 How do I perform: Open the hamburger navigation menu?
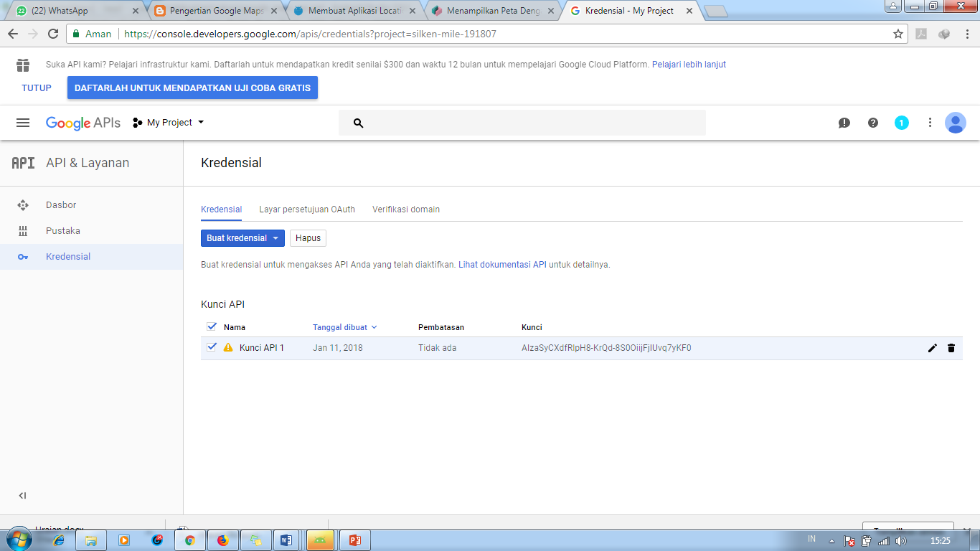(23, 123)
